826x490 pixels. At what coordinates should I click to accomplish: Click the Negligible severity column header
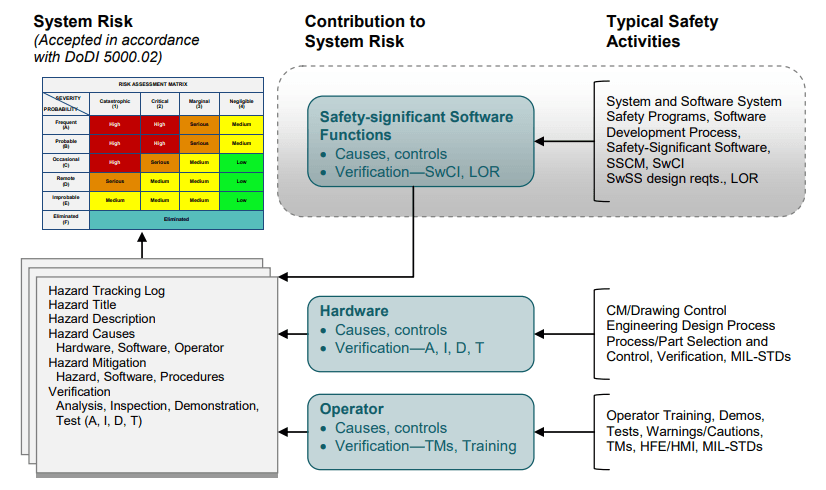[241, 103]
